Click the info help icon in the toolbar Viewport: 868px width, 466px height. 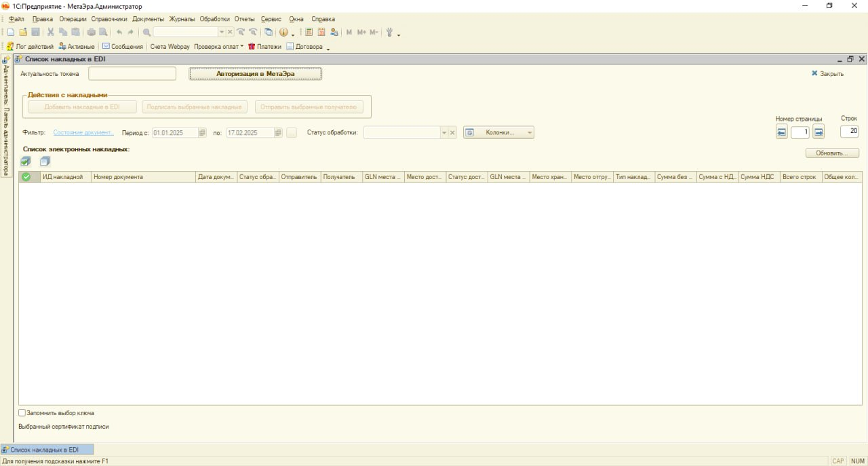point(283,32)
